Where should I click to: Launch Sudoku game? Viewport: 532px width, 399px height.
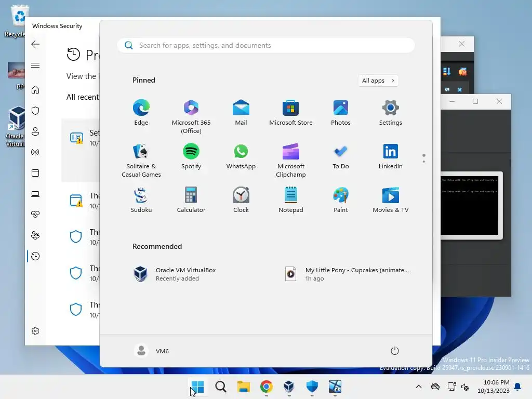pyautogui.click(x=141, y=200)
